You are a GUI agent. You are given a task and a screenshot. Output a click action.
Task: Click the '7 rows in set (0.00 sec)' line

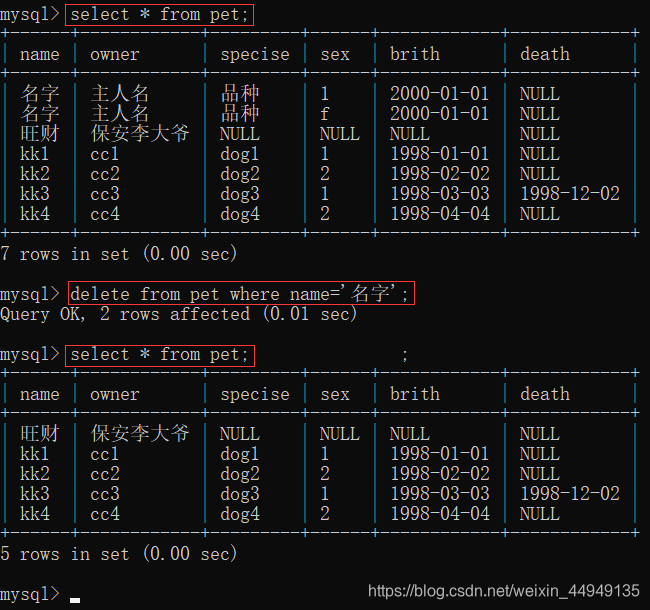[x=119, y=254]
